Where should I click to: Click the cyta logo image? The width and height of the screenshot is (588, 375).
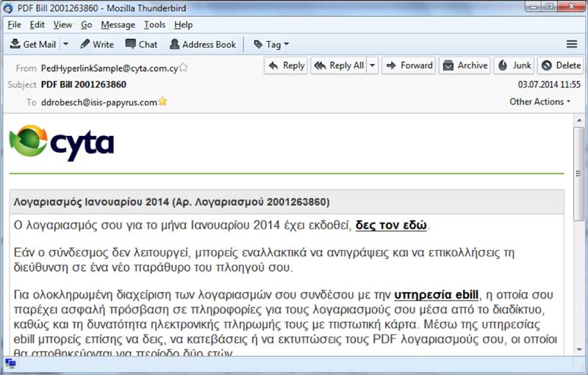pos(62,143)
